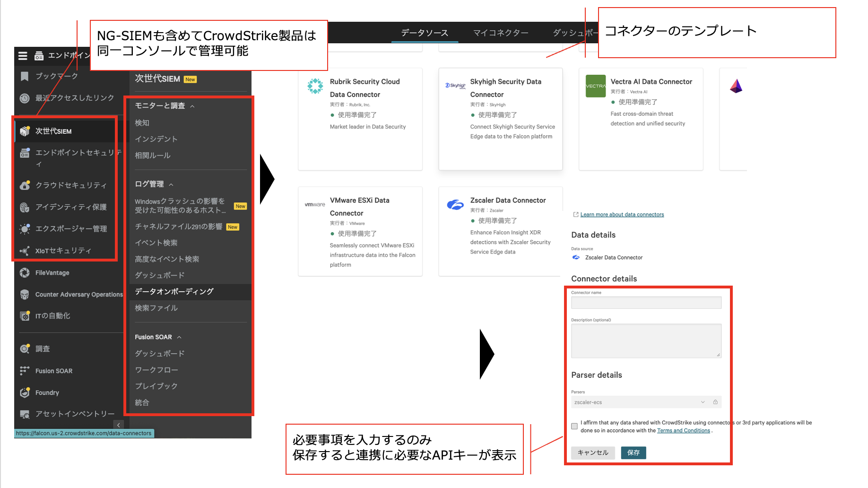868x488 pixels.
Task: Click the Zscaler logo on connector card
Action: [x=455, y=204]
